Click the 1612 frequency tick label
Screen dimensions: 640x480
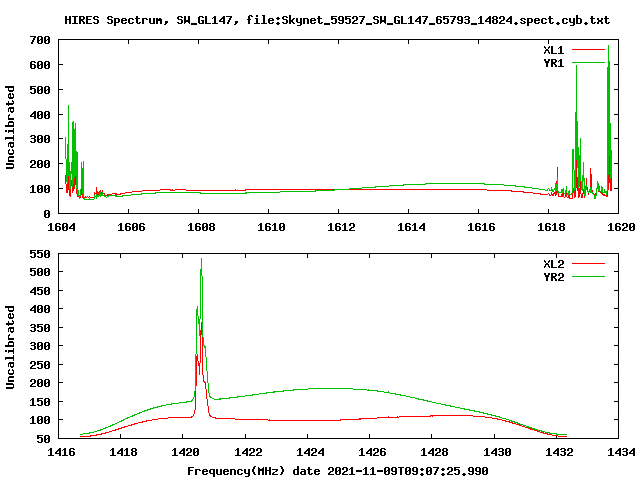click(341, 227)
